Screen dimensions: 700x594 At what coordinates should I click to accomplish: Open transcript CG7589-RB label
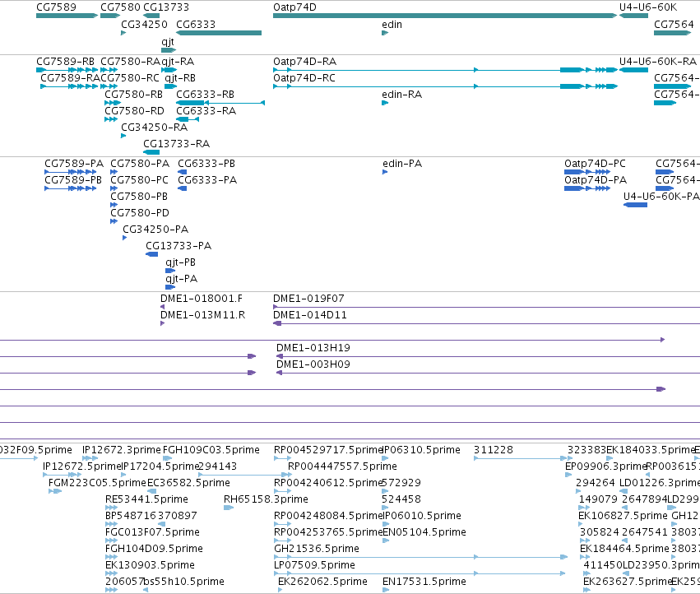pos(65,62)
